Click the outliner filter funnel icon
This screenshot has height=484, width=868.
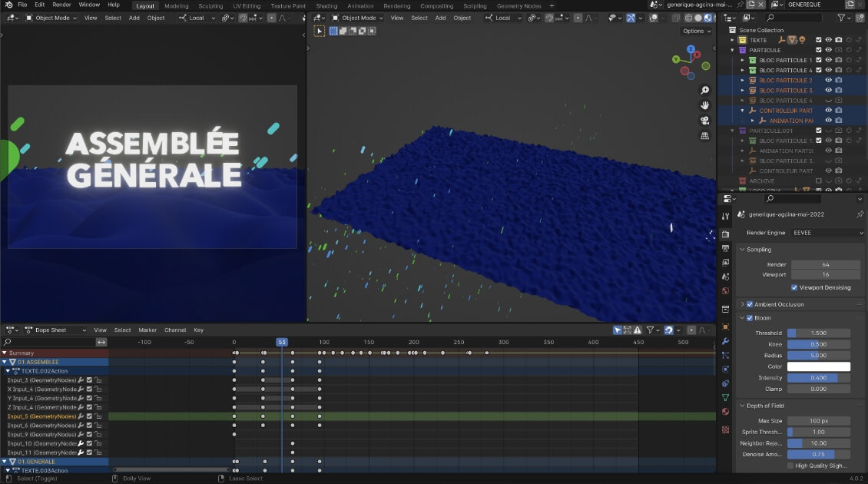point(841,18)
